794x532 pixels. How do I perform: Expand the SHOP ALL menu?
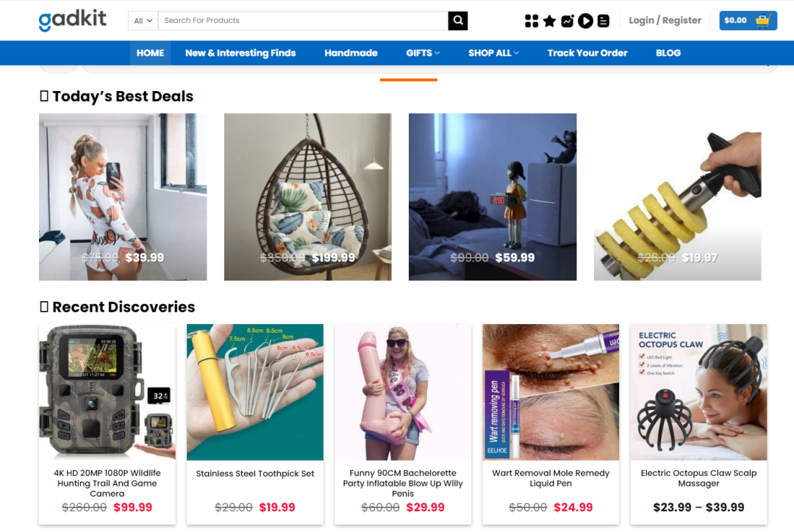point(493,53)
